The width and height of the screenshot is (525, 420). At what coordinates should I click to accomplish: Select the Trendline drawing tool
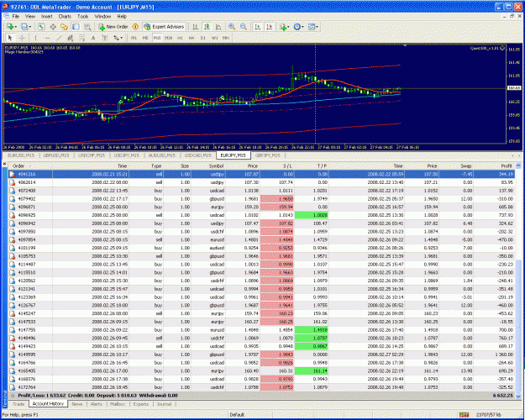[x=59, y=38]
